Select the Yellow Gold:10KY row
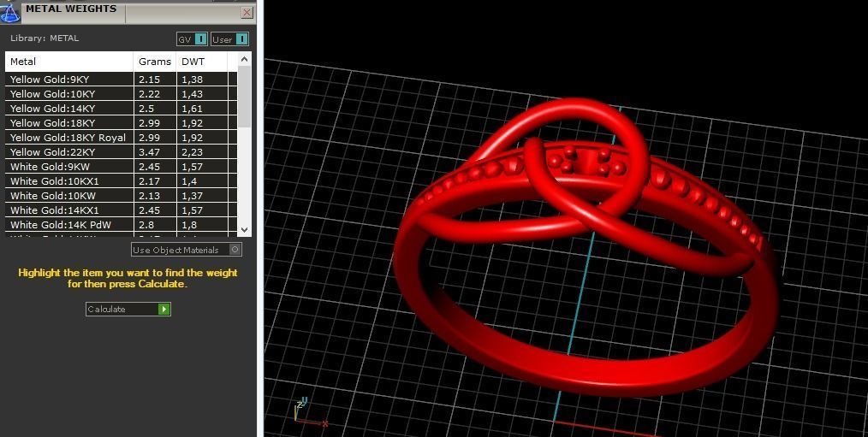The height and width of the screenshot is (437, 868). coord(122,94)
